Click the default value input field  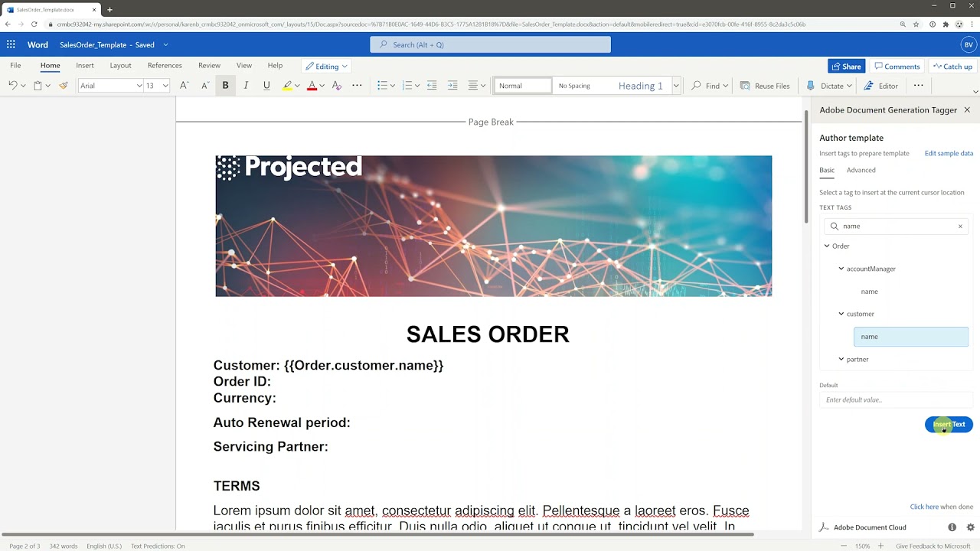pyautogui.click(x=897, y=399)
